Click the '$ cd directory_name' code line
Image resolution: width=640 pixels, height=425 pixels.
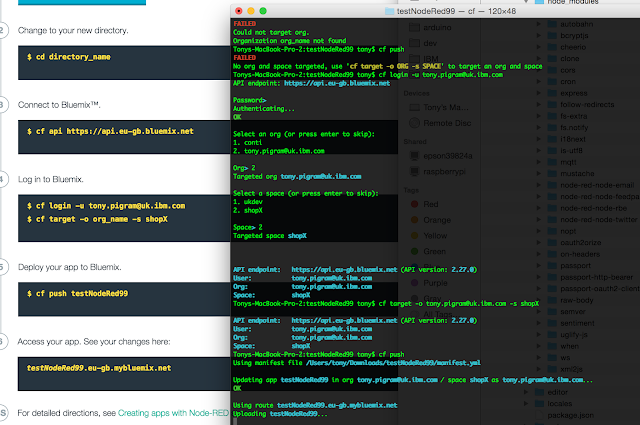point(69,57)
